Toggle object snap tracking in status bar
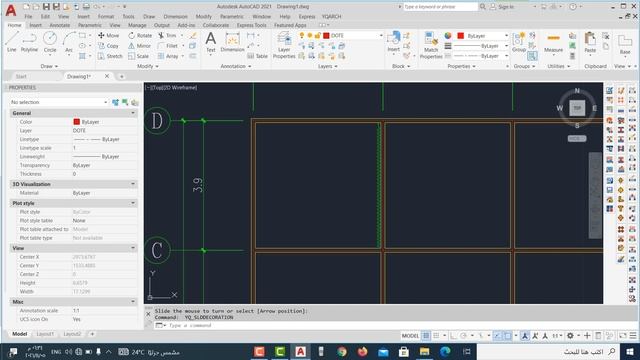Viewport: 640px width, 360px height. tap(497, 336)
